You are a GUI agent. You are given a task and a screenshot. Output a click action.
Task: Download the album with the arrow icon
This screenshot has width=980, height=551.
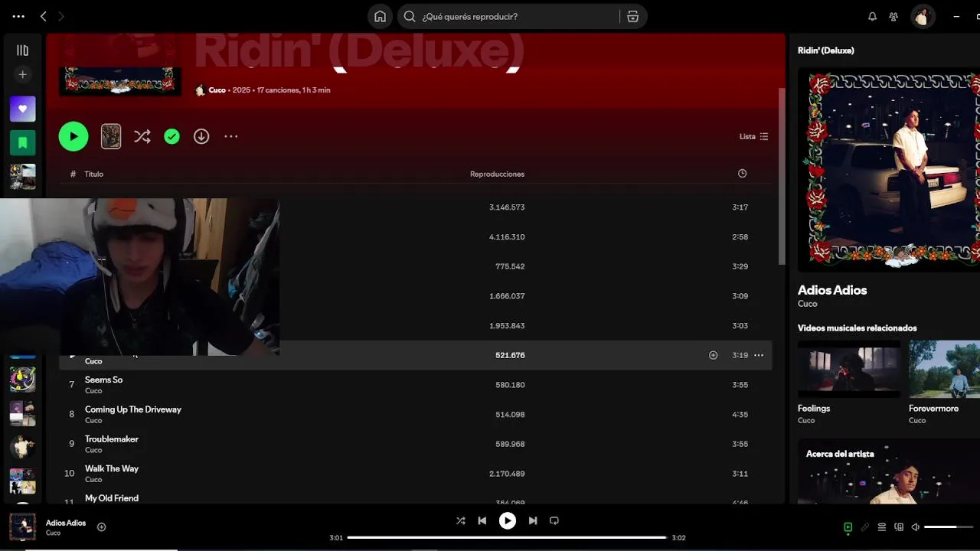click(201, 136)
